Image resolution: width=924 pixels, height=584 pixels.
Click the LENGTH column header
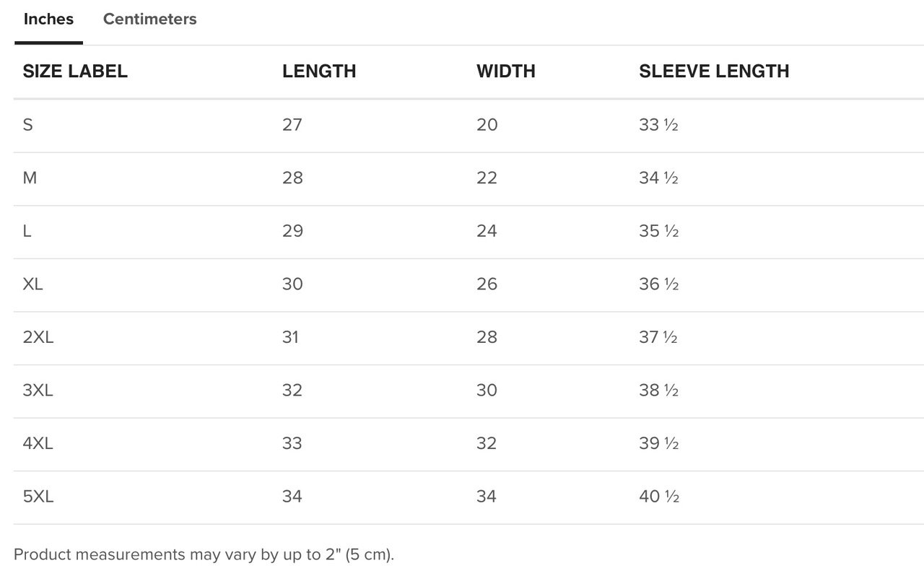[x=319, y=71]
